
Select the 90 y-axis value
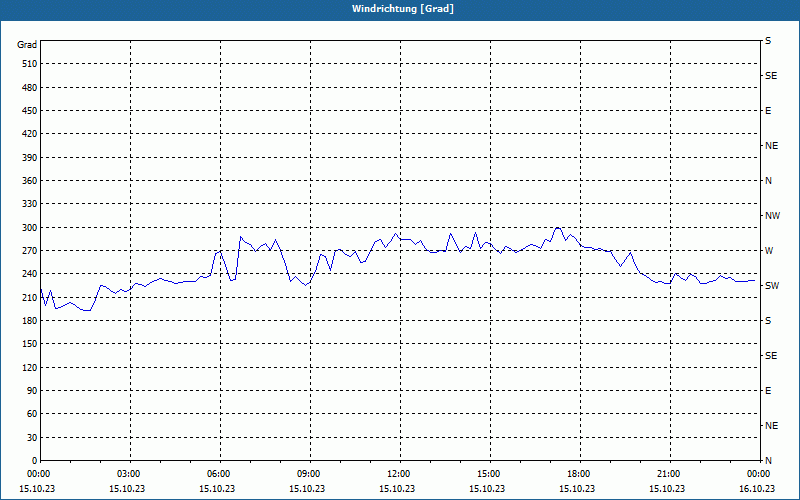point(32,391)
